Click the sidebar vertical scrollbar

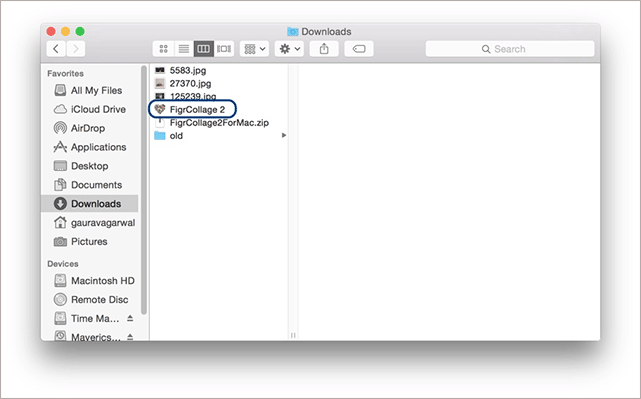tap(143, 190)
